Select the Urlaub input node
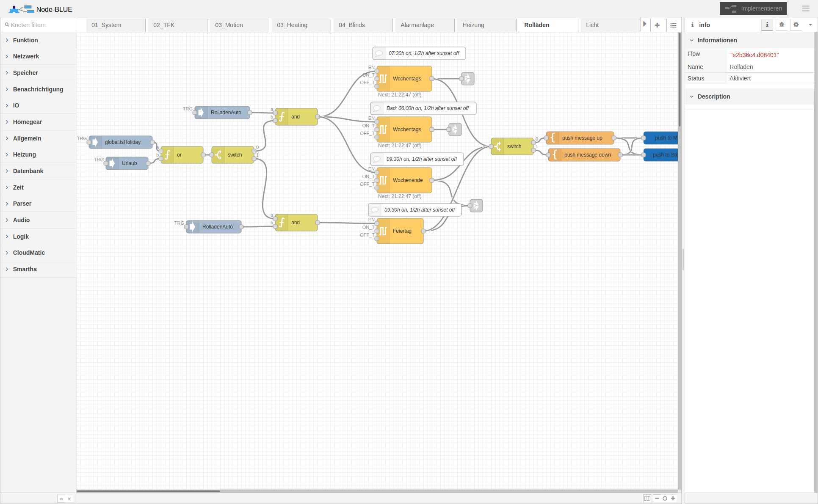This screenshot has height=504, width=818. [127, 163]
